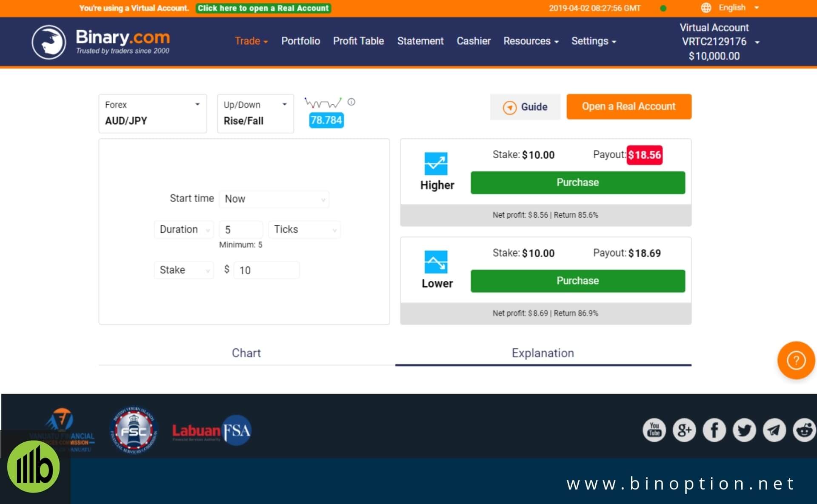Click the $10,000.00 account balance
Image resolution: width=817 pixels, height=504 pixels.
click(714, 56)
